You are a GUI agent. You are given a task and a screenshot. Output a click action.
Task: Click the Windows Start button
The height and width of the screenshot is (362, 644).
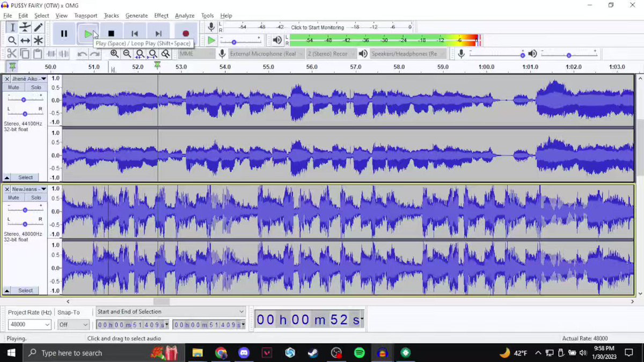[11, 353]
